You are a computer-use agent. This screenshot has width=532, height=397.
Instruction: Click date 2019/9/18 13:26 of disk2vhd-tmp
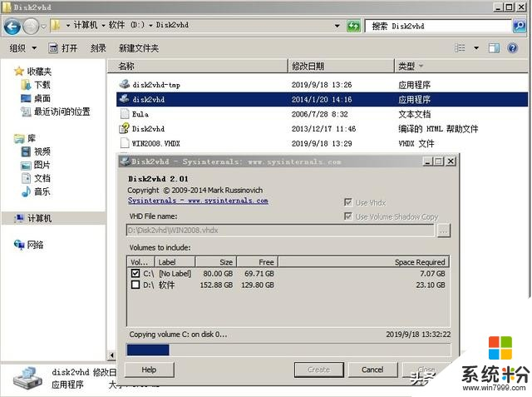[x=322, y=85]
